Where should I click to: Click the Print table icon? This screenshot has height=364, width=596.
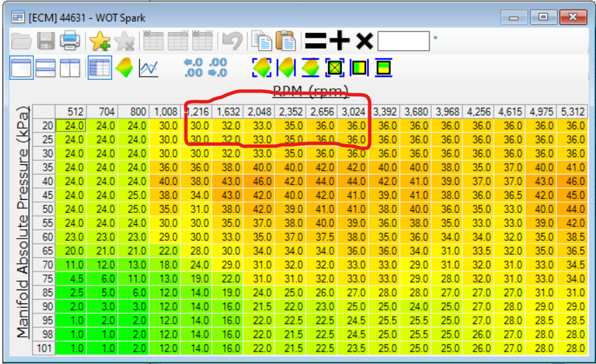coord(70,41)
